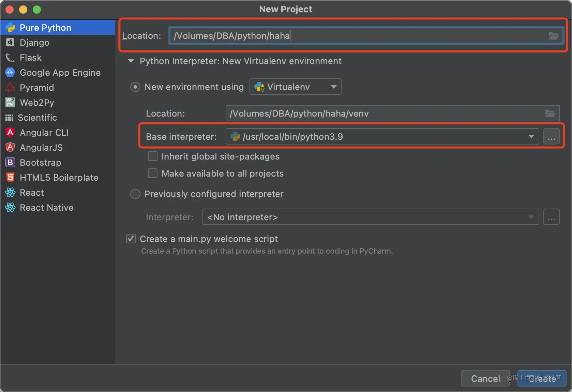Select Django project type

[x=58, y=43]
